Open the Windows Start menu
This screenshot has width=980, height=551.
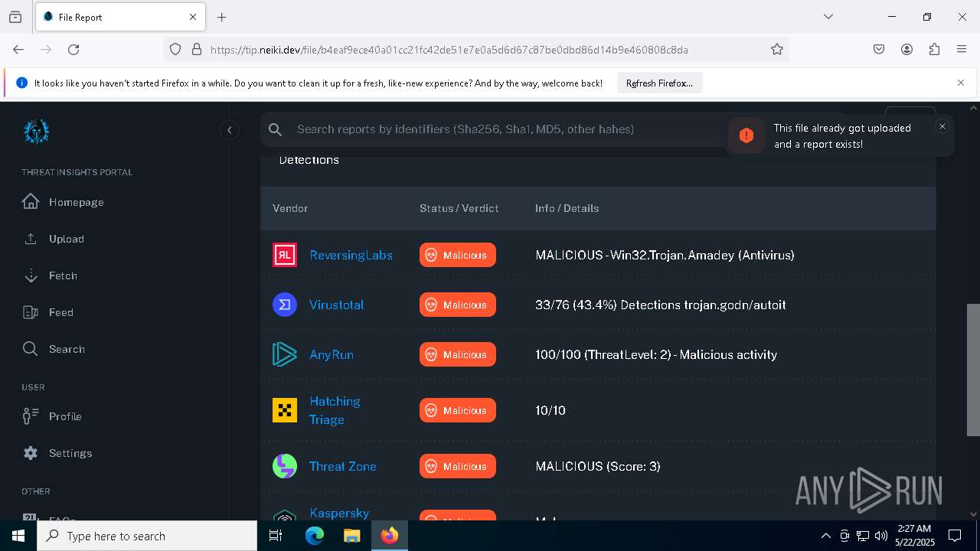18,536
